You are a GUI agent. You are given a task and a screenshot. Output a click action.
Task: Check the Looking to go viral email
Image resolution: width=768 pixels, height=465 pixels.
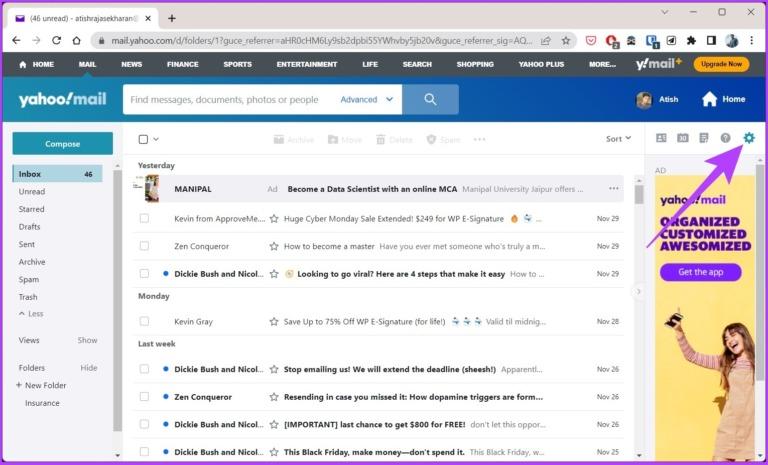144,273
